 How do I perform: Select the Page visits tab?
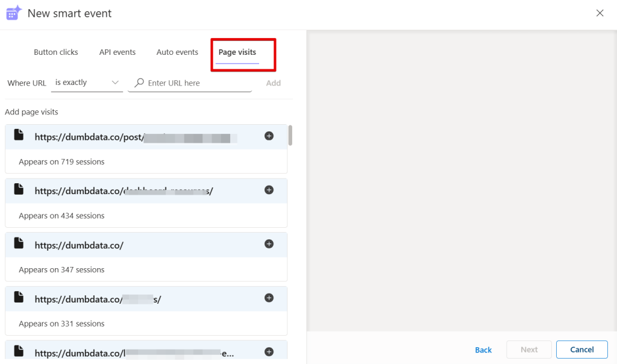[x=237, y=52]
